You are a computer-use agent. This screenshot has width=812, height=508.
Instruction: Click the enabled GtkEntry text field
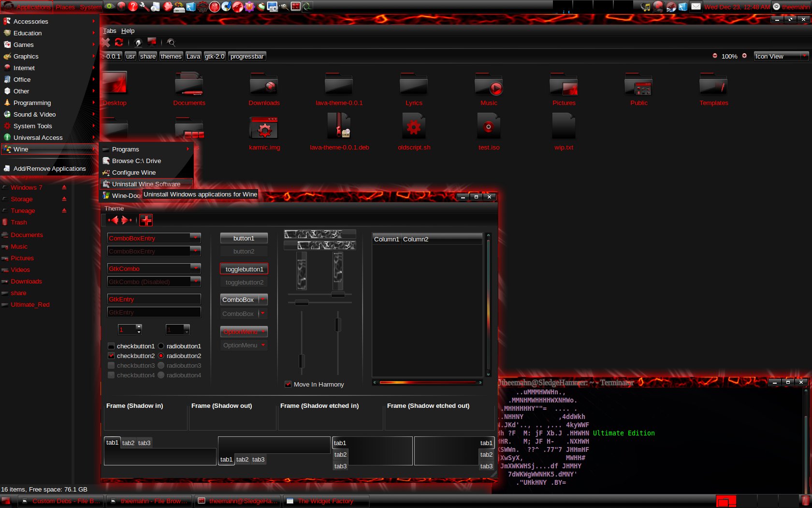154,299
